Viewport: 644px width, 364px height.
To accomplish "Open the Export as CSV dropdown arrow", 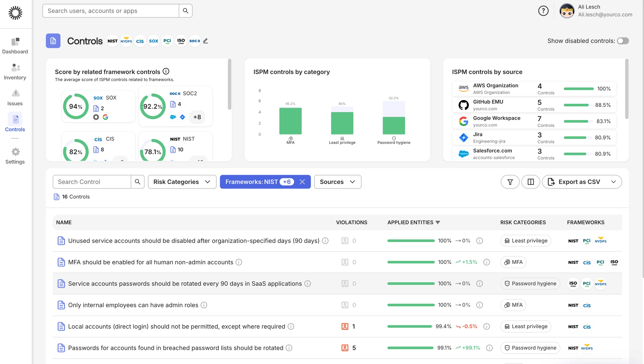I will (x=613, y=182).
